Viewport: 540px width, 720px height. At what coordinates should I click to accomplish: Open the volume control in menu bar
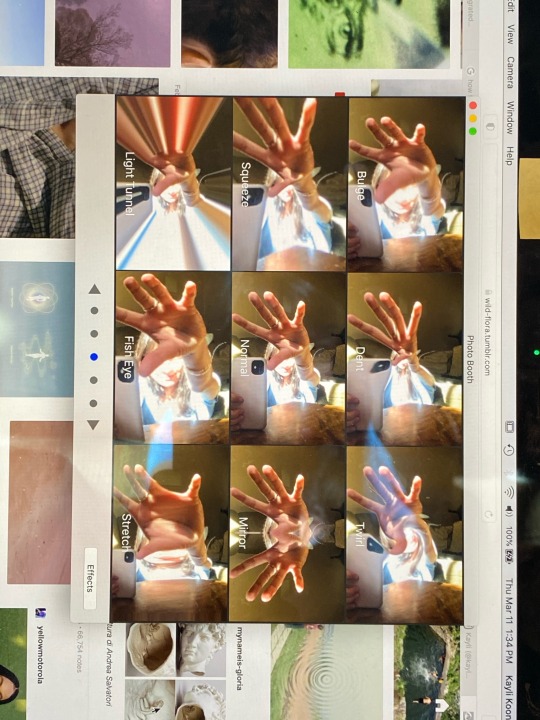point(508,513)
